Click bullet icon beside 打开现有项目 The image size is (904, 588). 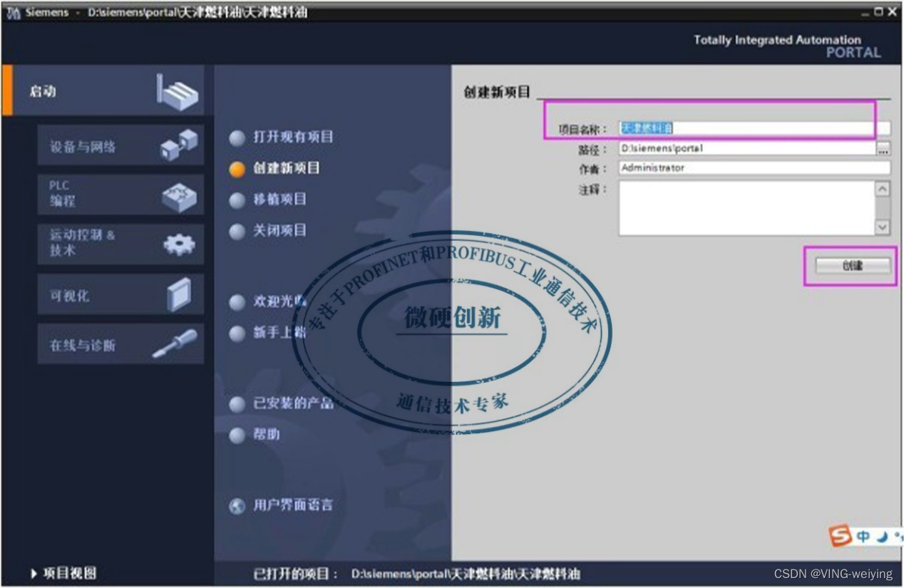pos(237,138)
